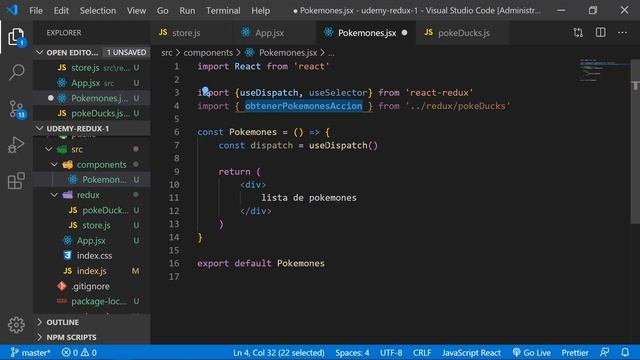The width and height of the screenshot is (640, 360).
Task: Open the Help menu
Action: [x=260, y=11]
